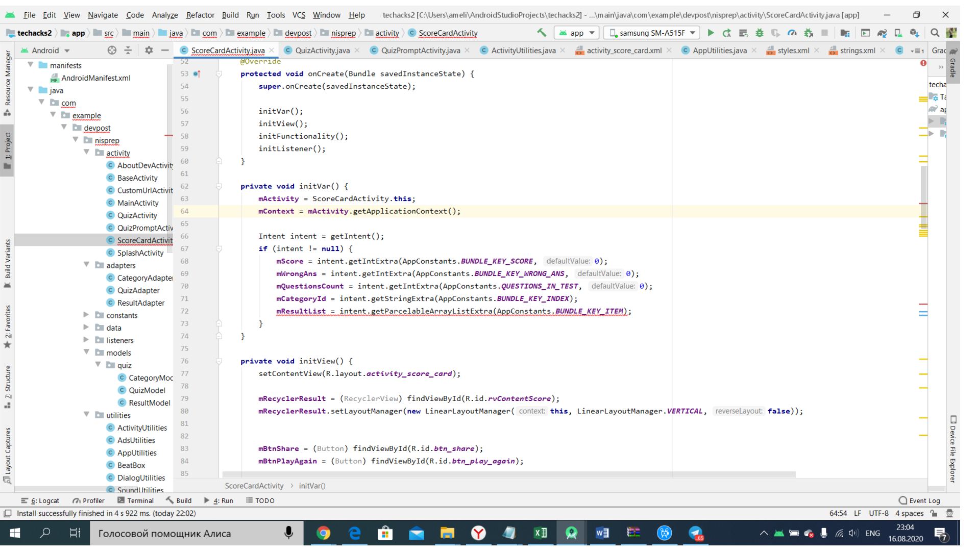Screen dimensions: 980x551
Task: Toggle the Logcat tool window
Action: [x=40, y=500]
